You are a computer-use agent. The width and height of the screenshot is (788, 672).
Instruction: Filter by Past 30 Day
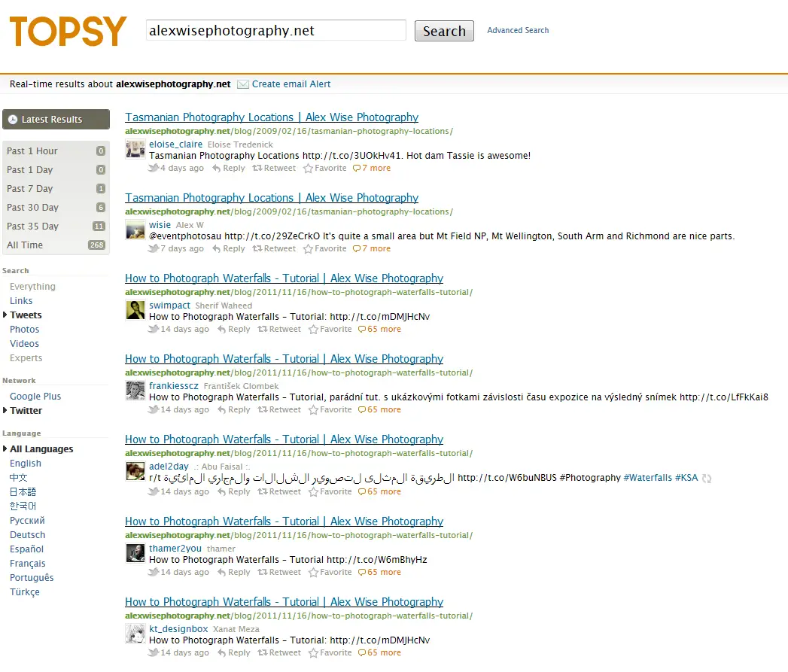coord(56,208)
